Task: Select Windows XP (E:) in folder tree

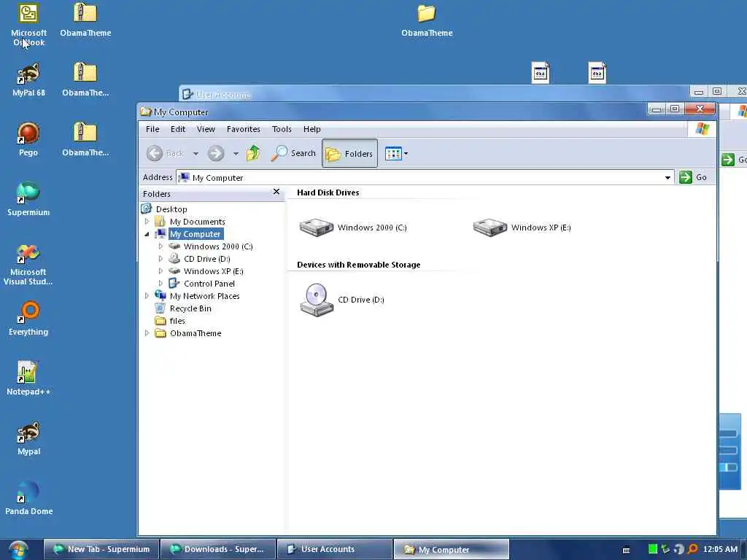Action: [x=214, y=271]
